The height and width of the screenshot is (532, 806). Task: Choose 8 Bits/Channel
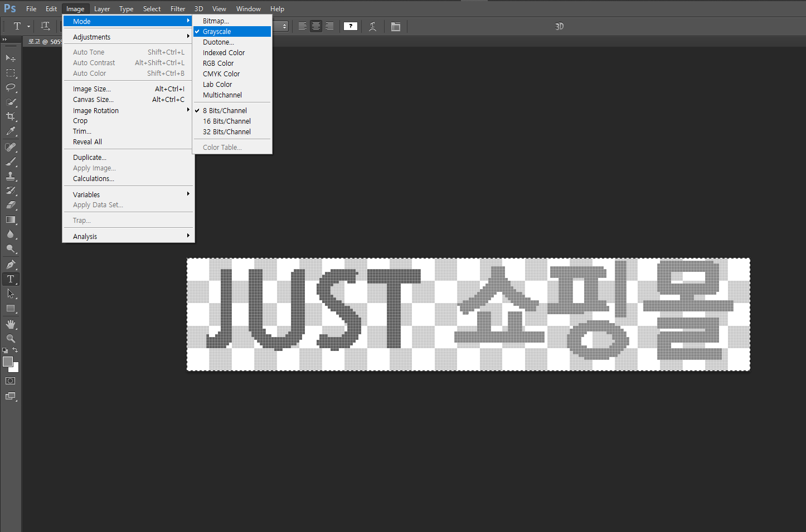coord(232,111)
